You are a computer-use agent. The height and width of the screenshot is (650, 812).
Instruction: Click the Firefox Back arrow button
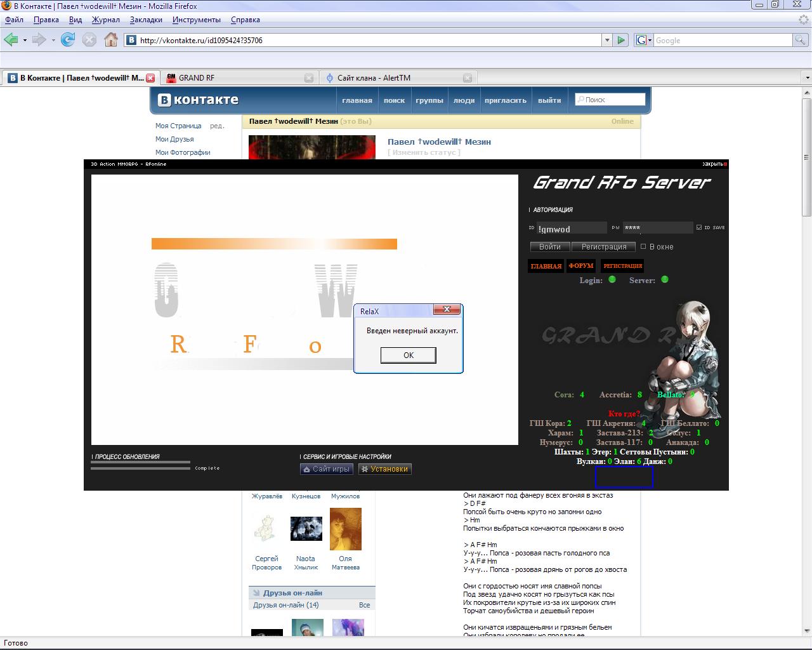[x=11, y=40]
